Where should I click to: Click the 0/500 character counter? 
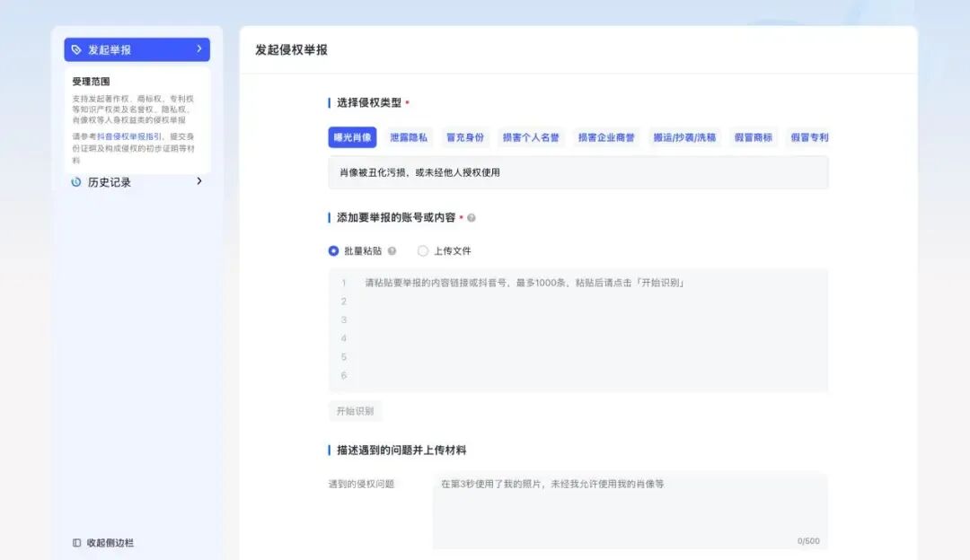click(808, 541)
